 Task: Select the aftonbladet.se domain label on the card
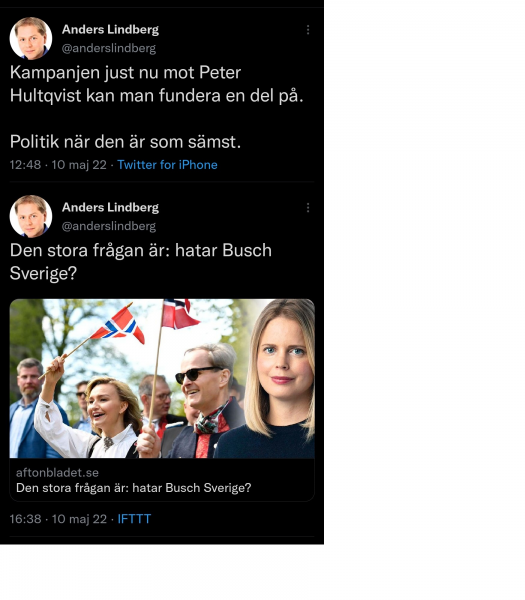[57, 473]
